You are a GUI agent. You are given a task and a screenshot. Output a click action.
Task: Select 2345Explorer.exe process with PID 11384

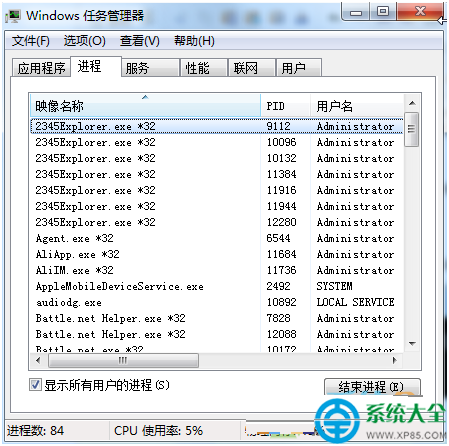click(217, 174)
